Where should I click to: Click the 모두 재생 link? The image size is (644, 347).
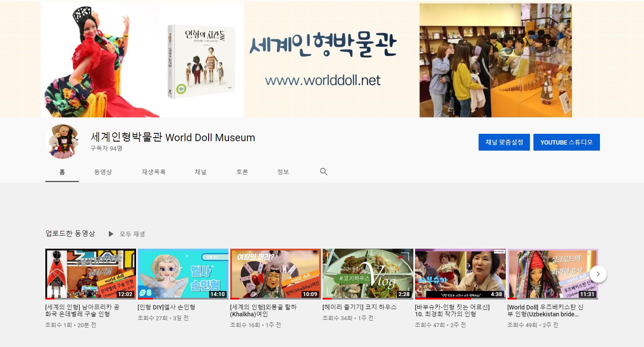(x=132, y=234)
